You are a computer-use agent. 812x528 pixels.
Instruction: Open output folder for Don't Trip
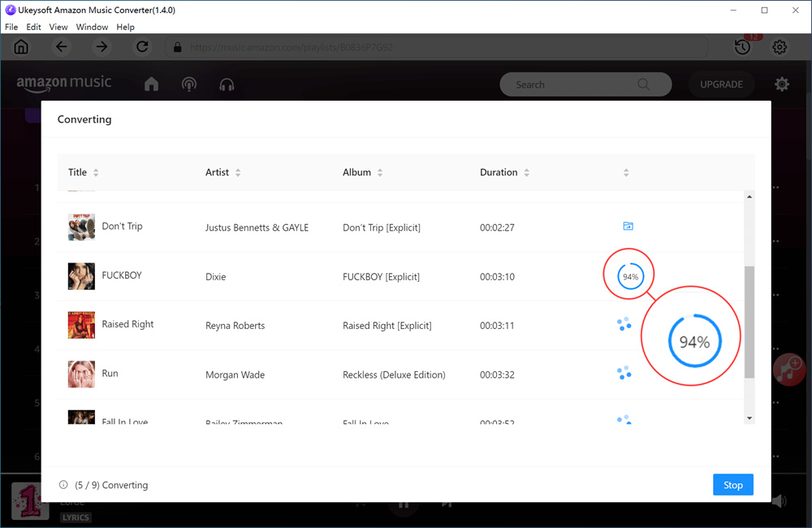click(628, 226)
